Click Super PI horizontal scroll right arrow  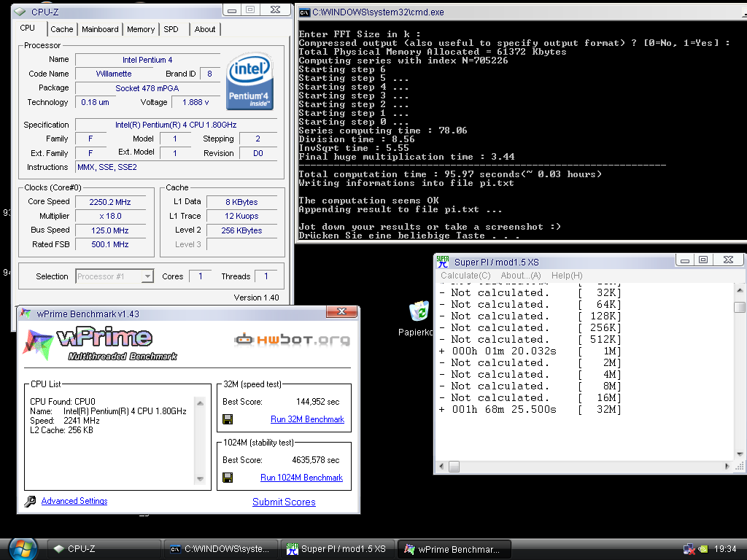727,466
